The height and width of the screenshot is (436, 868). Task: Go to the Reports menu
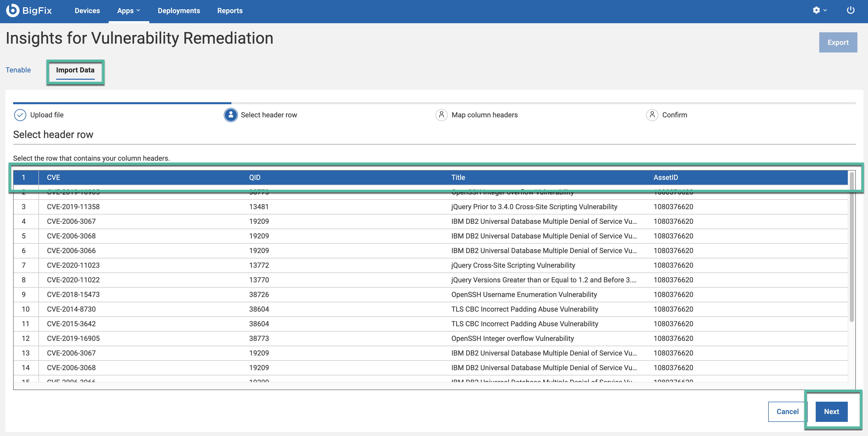point(230,11)
